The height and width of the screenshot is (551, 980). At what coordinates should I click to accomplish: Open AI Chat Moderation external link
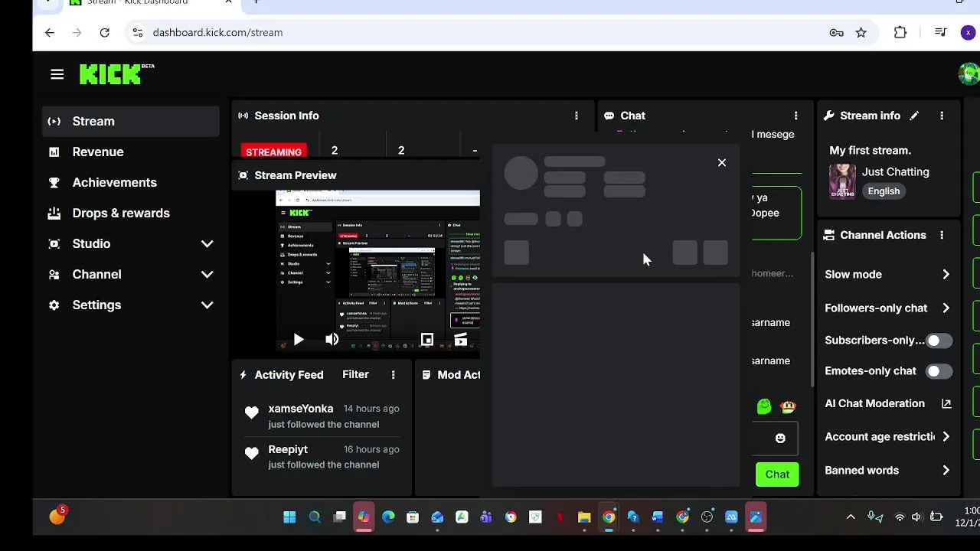[946, 403]
